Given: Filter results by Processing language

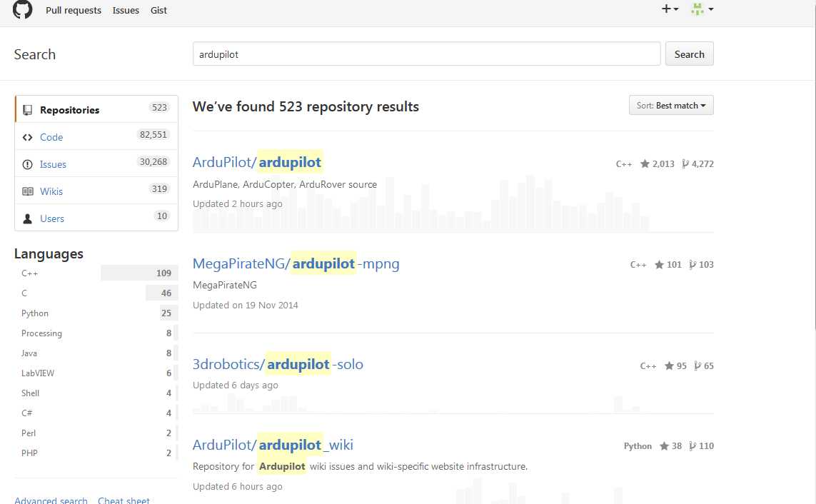Looking at the screenshot, I should [x=96, y=333].
